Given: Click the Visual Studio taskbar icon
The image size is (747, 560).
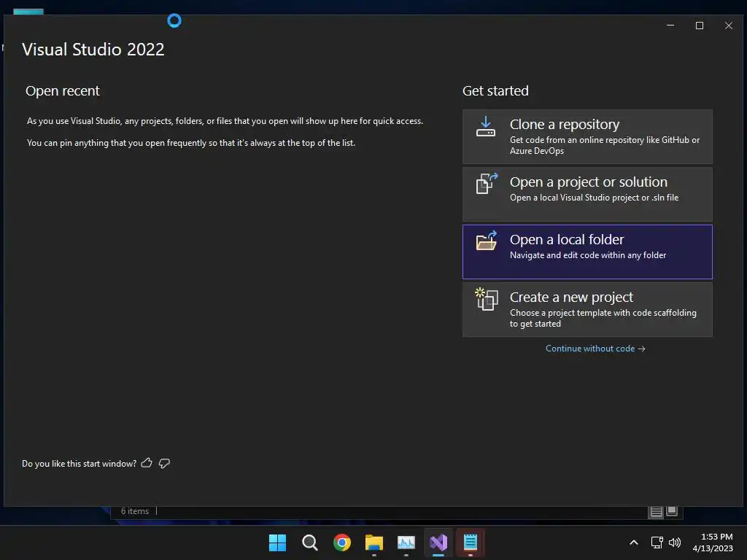Looking at the screenshot, I should pyautogui.click(x=438, y=542).
